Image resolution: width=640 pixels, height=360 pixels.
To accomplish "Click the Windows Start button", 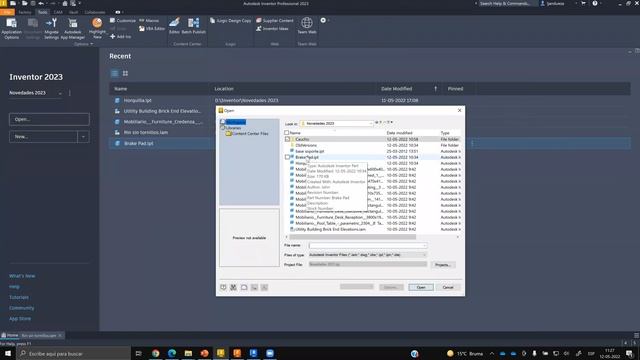I will pos(8,353).
